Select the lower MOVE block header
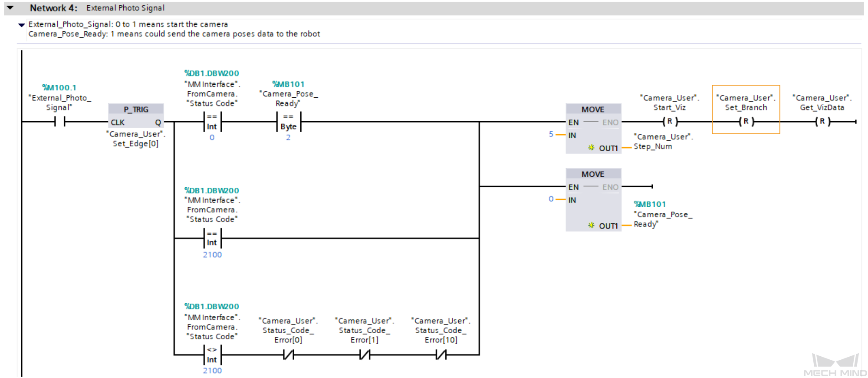Screen dimensions: 868x378 [x=593, y=174]
